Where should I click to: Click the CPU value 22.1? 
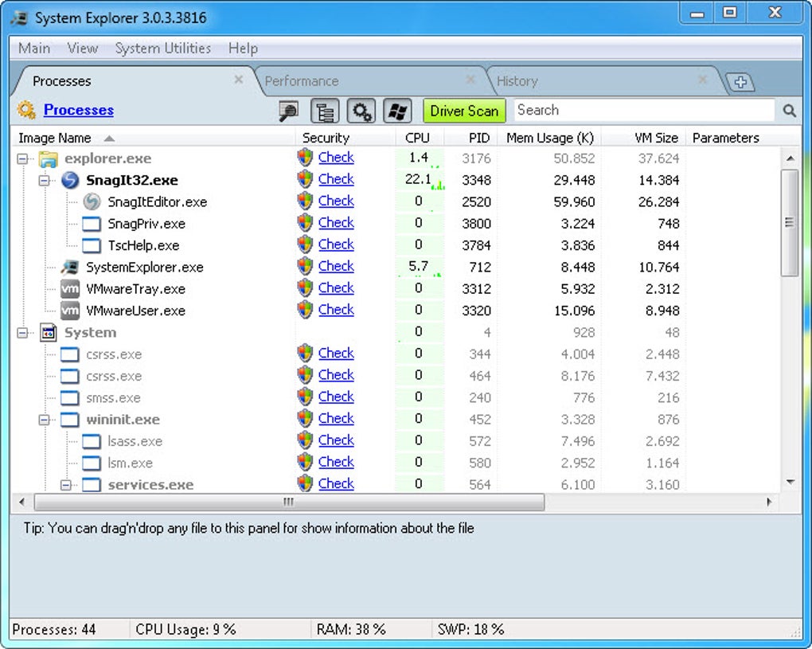click(x=418, y=179)
